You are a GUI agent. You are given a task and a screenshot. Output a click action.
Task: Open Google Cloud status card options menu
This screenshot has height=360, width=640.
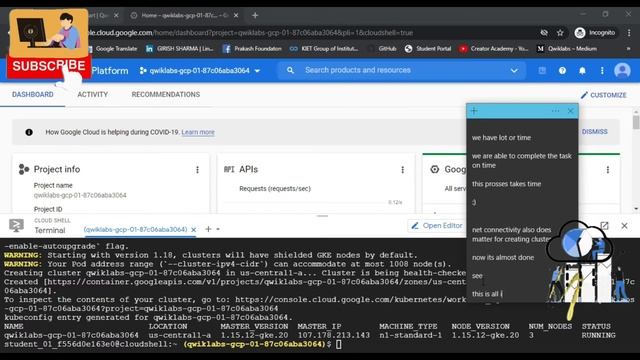coord(608,170)
